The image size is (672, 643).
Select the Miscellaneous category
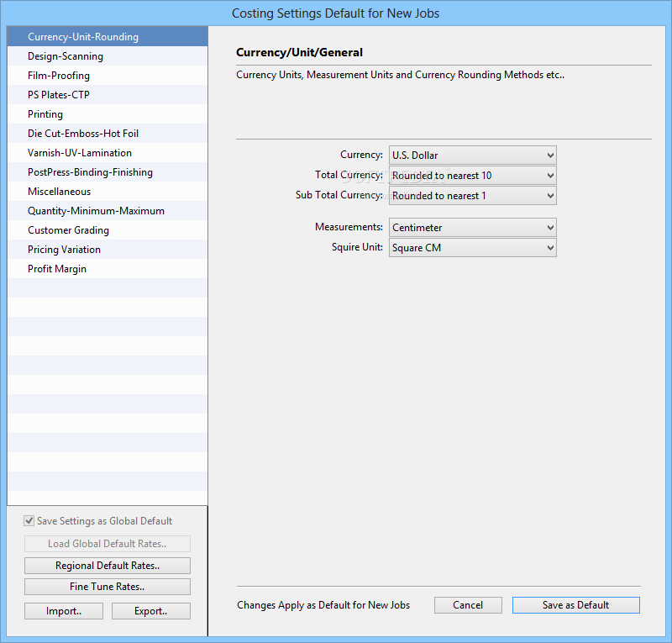point(108,192)
